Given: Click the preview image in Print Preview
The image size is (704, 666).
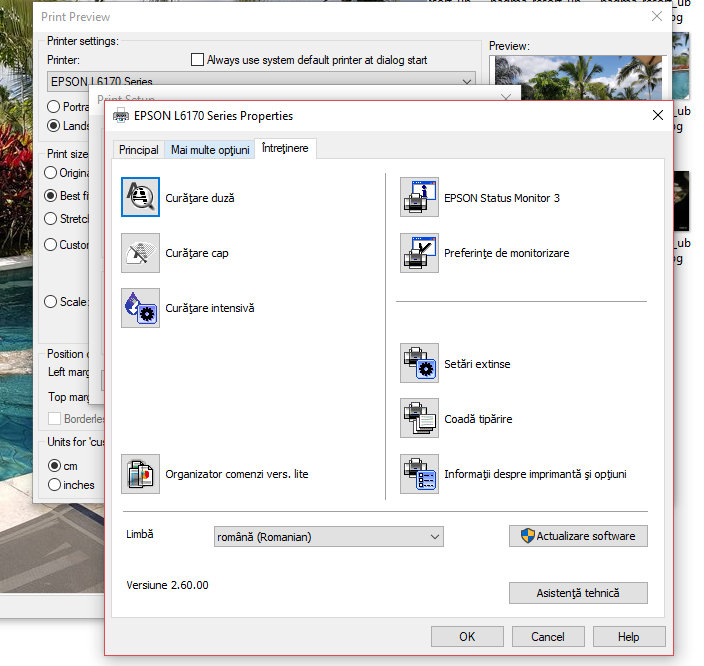Looking at the screenshot, I should 578,77.
